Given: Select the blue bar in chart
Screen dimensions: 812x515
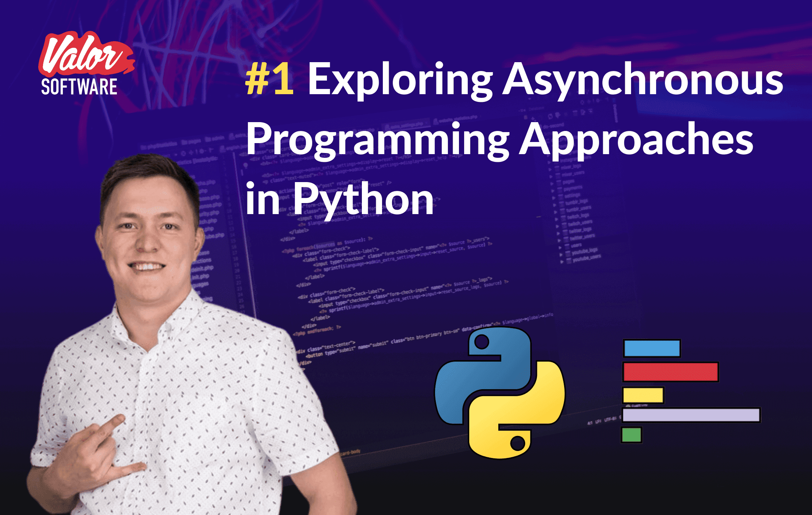Looking at the screenshot, I should (x=652, y=348).
